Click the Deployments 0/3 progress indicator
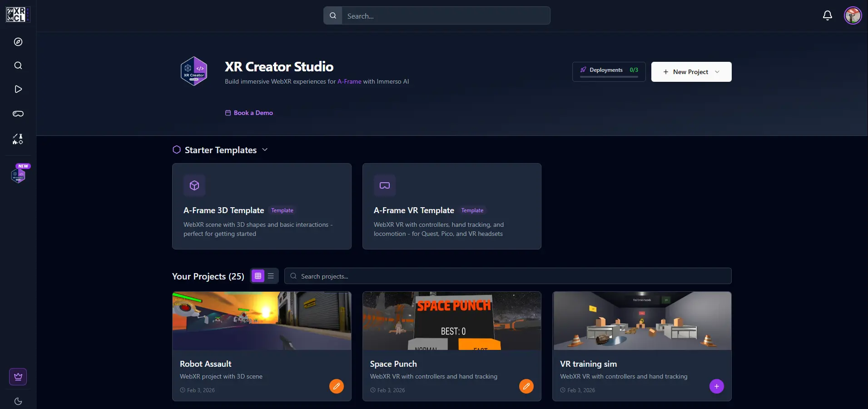Screen dimensions: 868x409 tap(609, 71)
